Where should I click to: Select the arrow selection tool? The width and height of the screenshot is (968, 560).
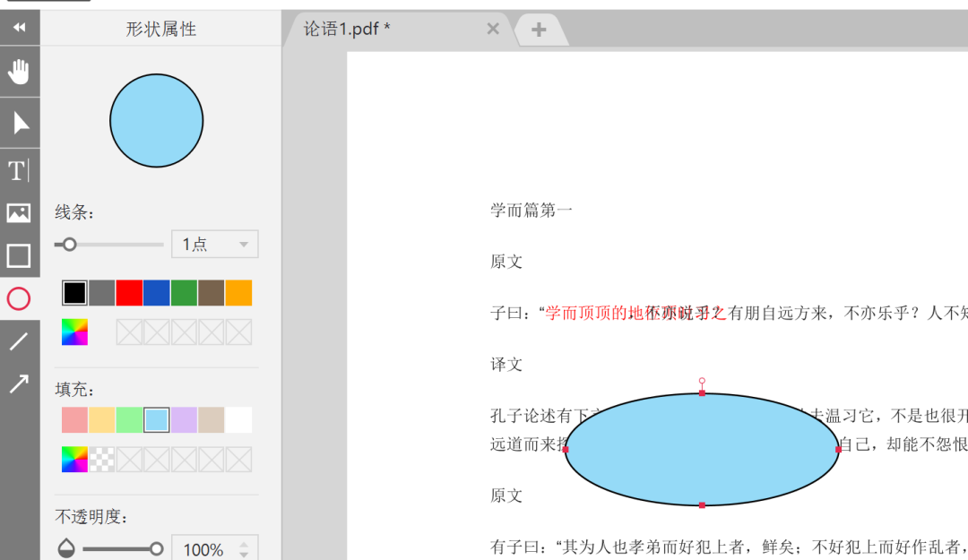(x=20, y=123)
